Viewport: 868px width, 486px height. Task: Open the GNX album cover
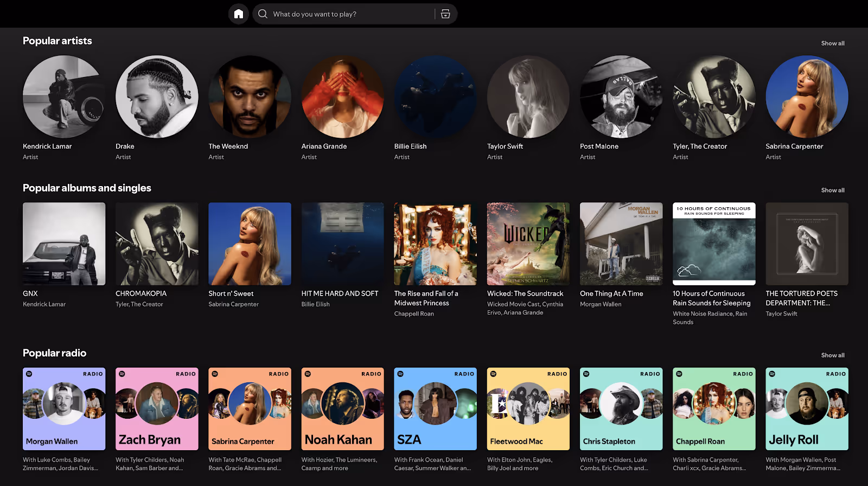point(64,244)
